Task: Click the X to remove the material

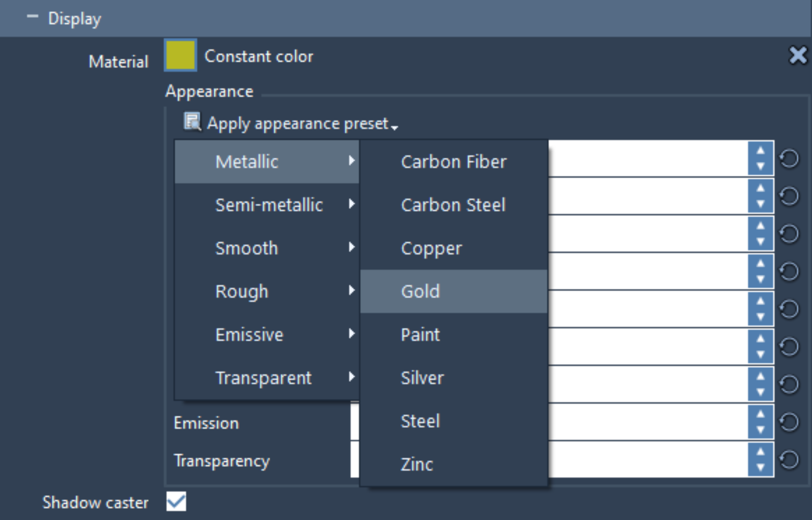Action: [x=798, y=55]
